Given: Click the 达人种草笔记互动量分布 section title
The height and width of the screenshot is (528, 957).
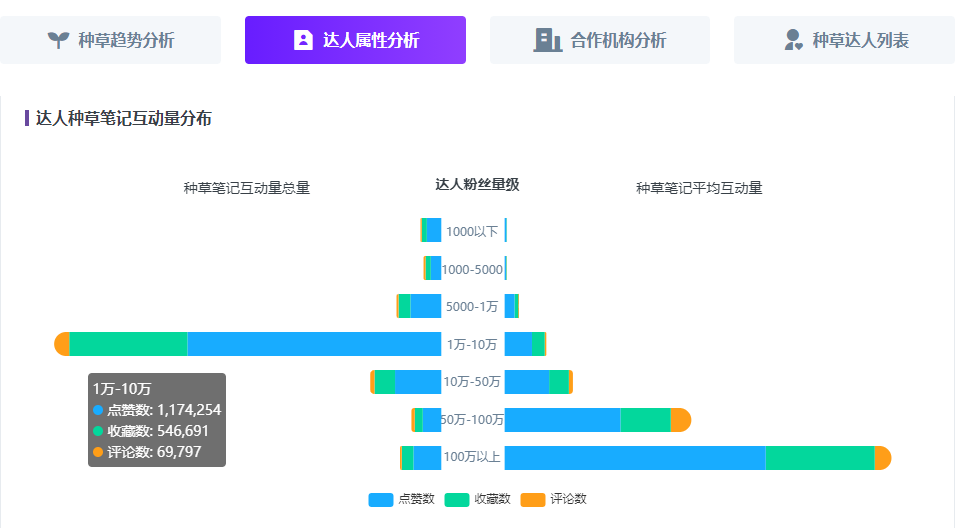Looking at the screenshot, I should [x=123, y=118].
